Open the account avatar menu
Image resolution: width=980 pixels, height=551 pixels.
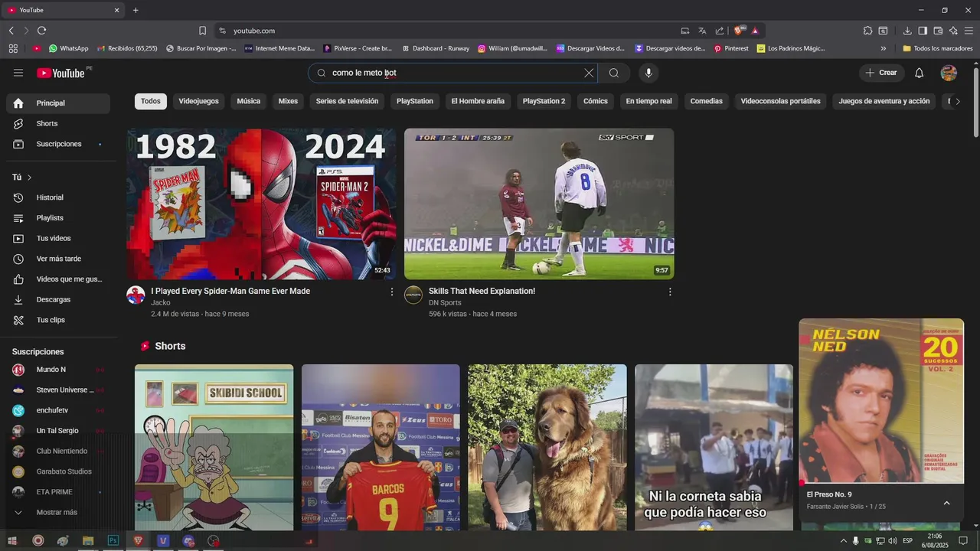click(x=949, y=73)
